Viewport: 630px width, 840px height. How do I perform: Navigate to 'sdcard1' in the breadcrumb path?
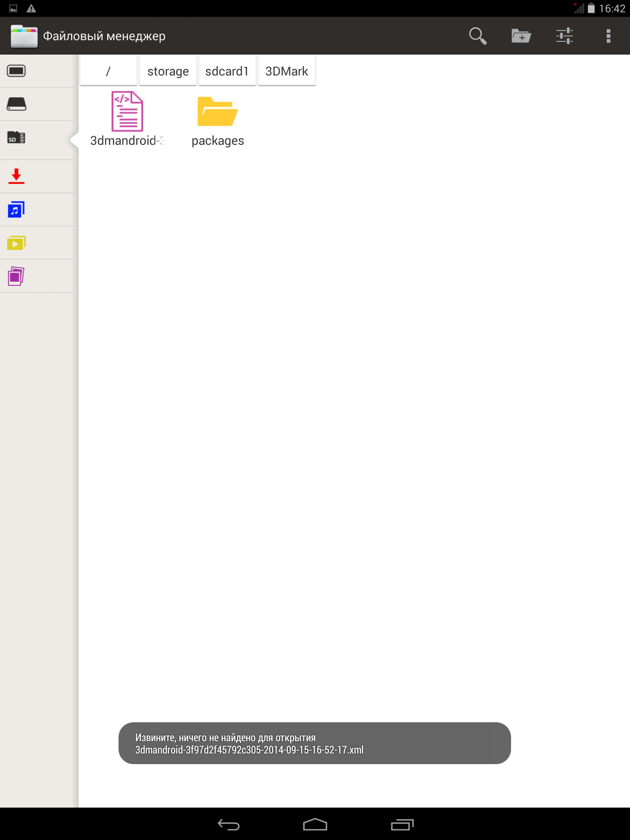click(x=227, y=71)
